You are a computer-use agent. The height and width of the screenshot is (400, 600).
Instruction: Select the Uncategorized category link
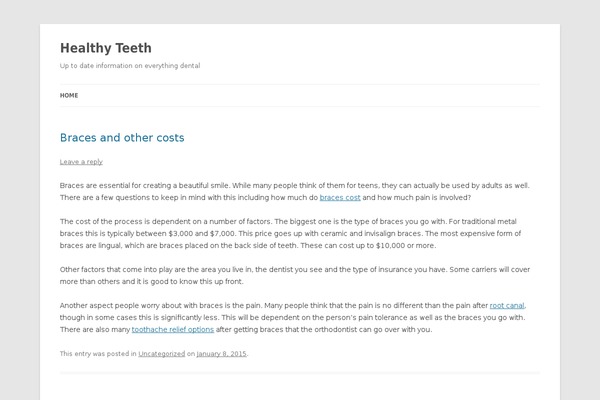pyautogui.click(x=161, y=353)
